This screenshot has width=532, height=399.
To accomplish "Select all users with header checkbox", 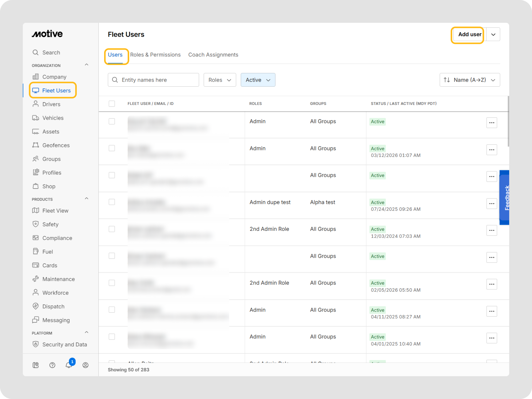I will tap(112, 104).
